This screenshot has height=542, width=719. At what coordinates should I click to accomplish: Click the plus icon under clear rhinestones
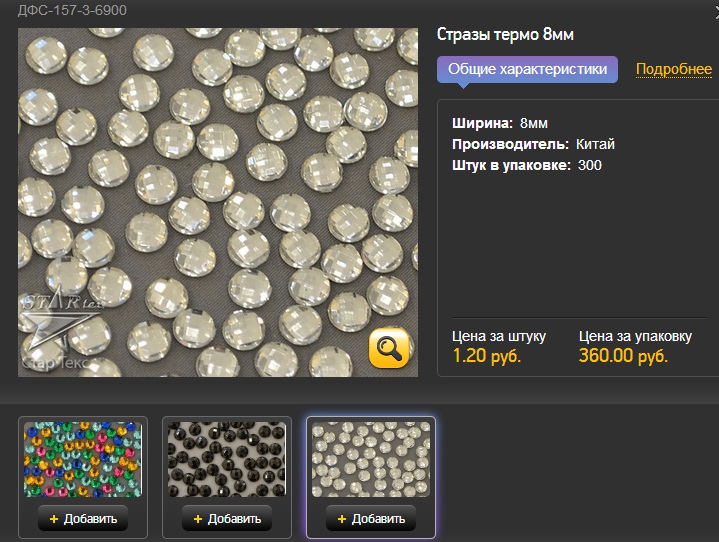342,519
